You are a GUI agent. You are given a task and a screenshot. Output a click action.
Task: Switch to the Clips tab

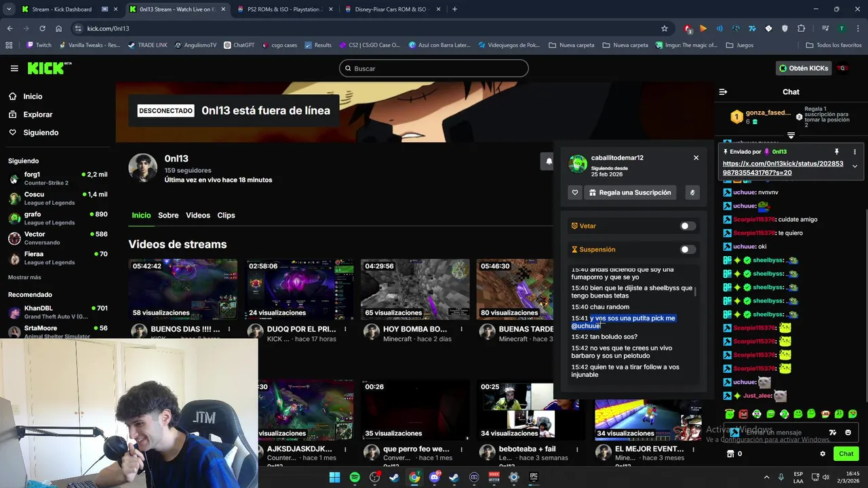tap(226, 215)
